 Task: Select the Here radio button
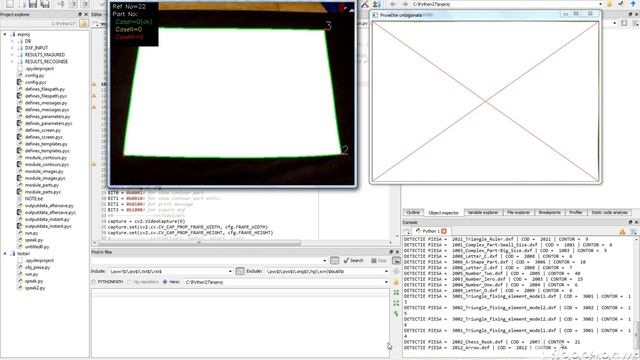(165, 282)
